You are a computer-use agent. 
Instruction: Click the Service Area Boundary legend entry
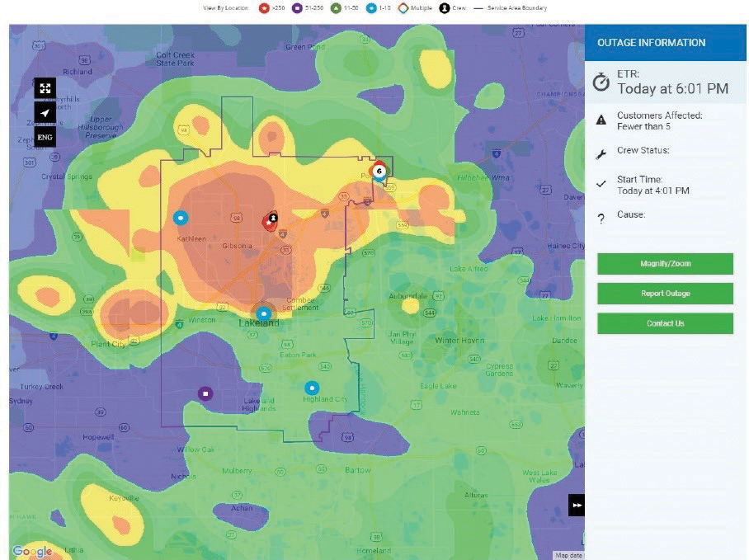pos(510,8)
